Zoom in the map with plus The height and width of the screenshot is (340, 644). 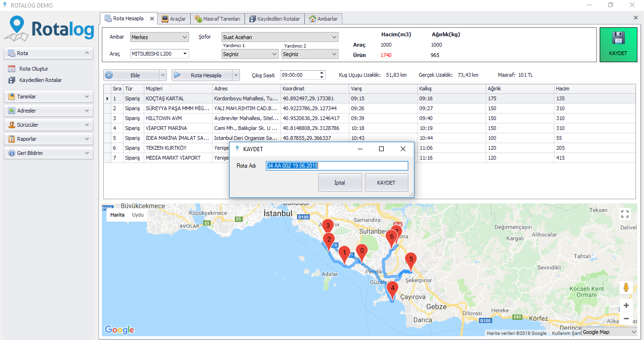(626, 306)
